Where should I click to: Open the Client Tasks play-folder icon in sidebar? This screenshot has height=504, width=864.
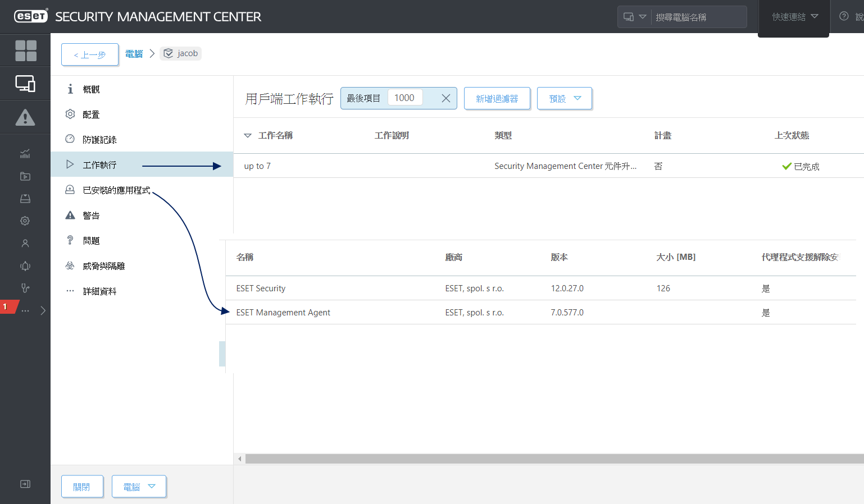click(25, 176)
